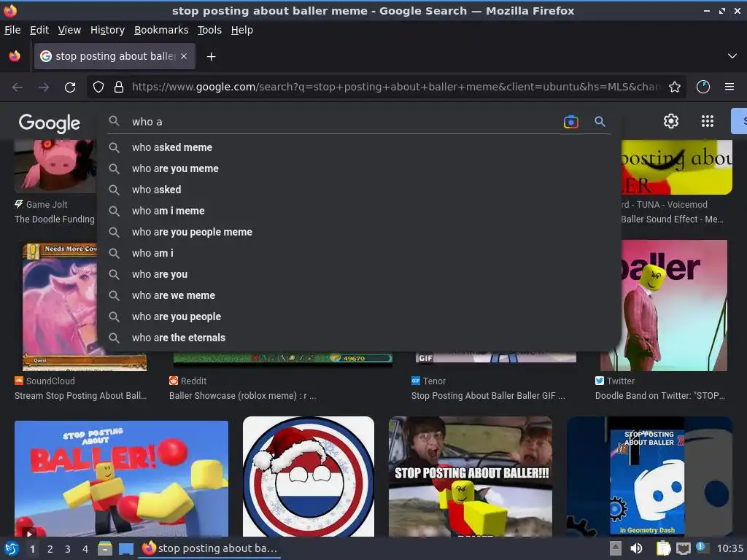
Task: Focus Firefox taskbar window button
Action: pos(210,548)
